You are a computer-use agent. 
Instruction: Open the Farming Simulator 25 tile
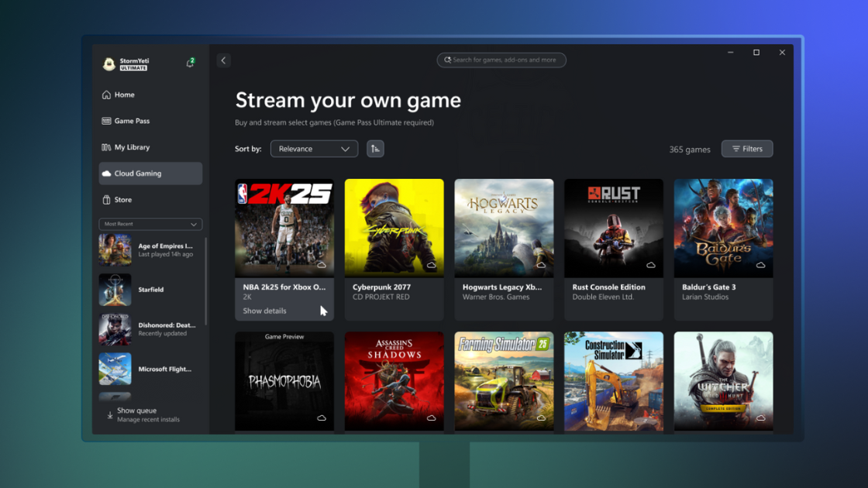(x=504, y=381)
